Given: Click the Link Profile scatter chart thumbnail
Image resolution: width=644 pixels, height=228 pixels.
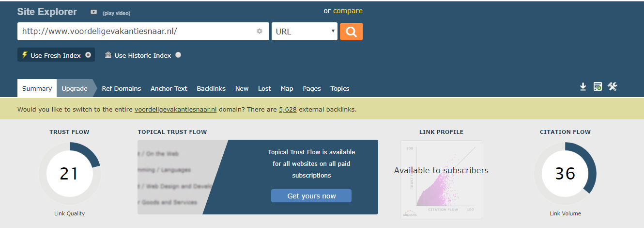Looking at the screenshot, I should [x=441, y=179].
